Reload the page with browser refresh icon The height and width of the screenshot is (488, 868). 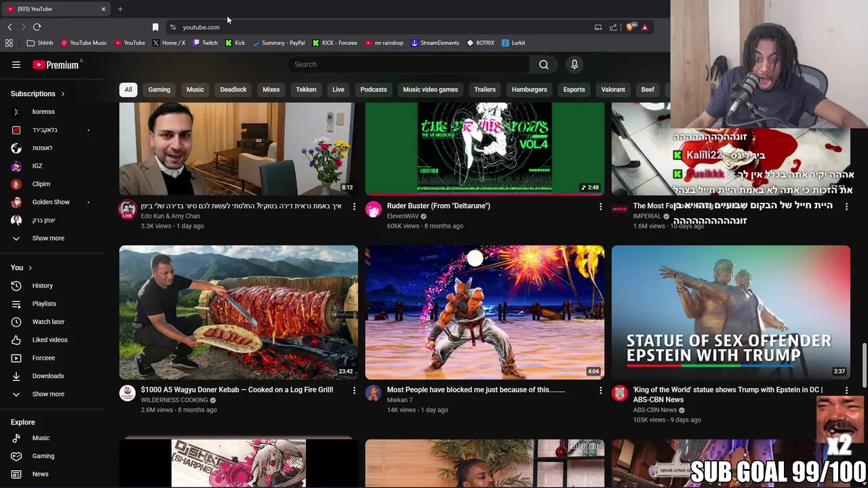click(37, 27)
